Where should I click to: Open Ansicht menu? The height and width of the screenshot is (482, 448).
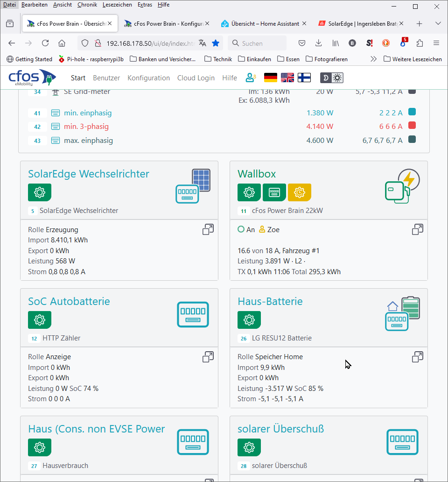[63, 5]
